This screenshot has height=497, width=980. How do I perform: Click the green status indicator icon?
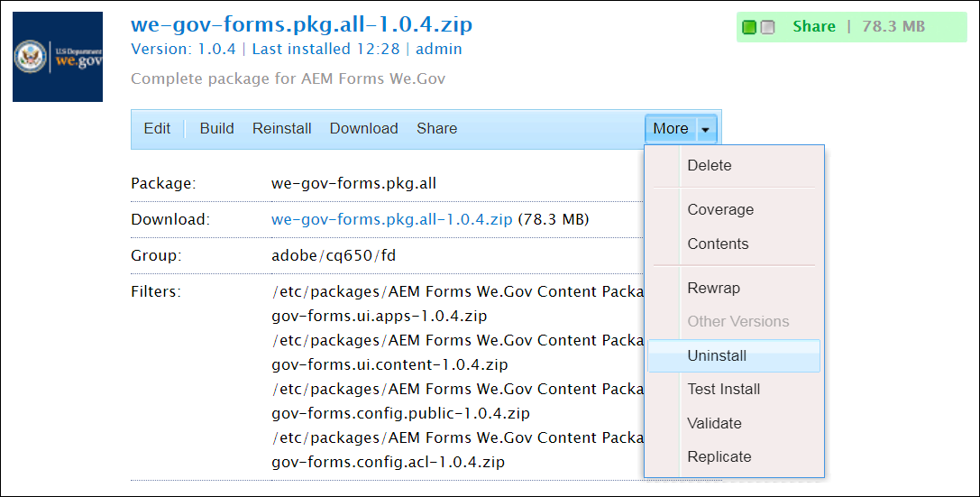(x=749, y=27)
